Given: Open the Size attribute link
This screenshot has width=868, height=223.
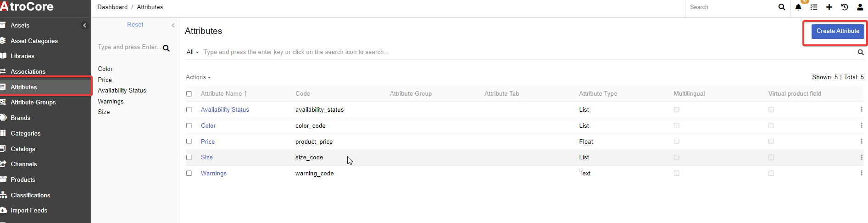Looking at the screenshot, I should pos(207,158).
